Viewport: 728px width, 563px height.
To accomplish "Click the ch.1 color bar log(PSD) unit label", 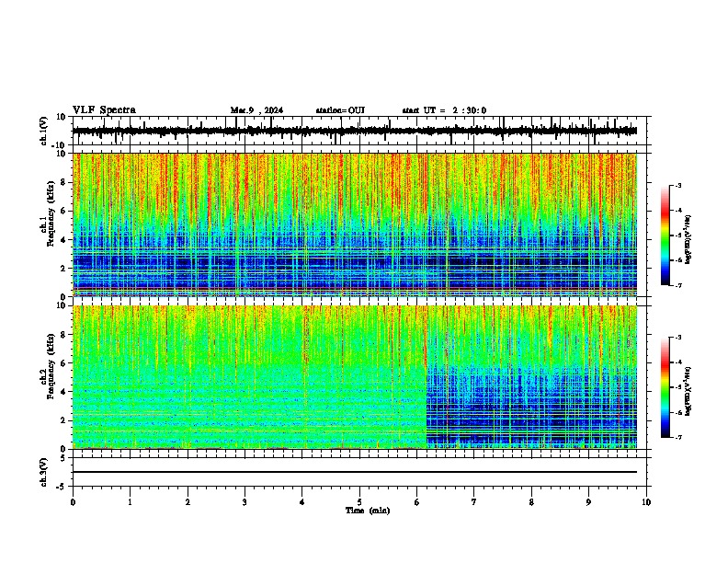I will click(x=688, y=240).
